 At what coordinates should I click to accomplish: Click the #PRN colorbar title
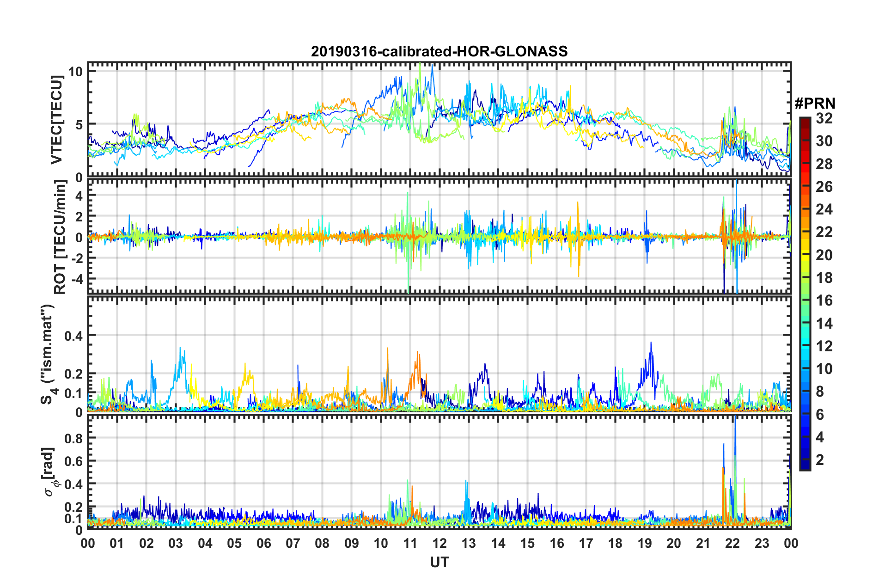point(815,104)
